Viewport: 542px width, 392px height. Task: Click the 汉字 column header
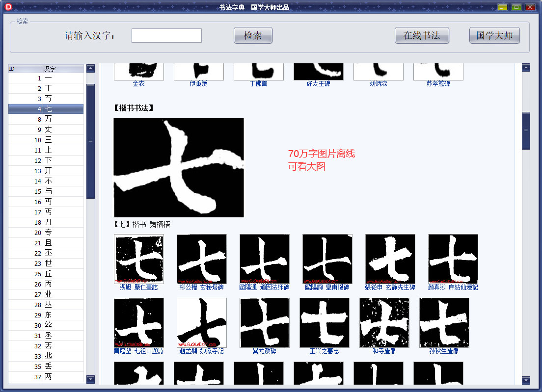coord(63,69)
